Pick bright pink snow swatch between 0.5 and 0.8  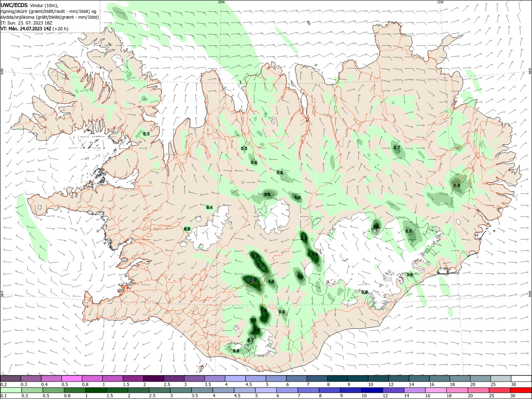tap(71, 378)
